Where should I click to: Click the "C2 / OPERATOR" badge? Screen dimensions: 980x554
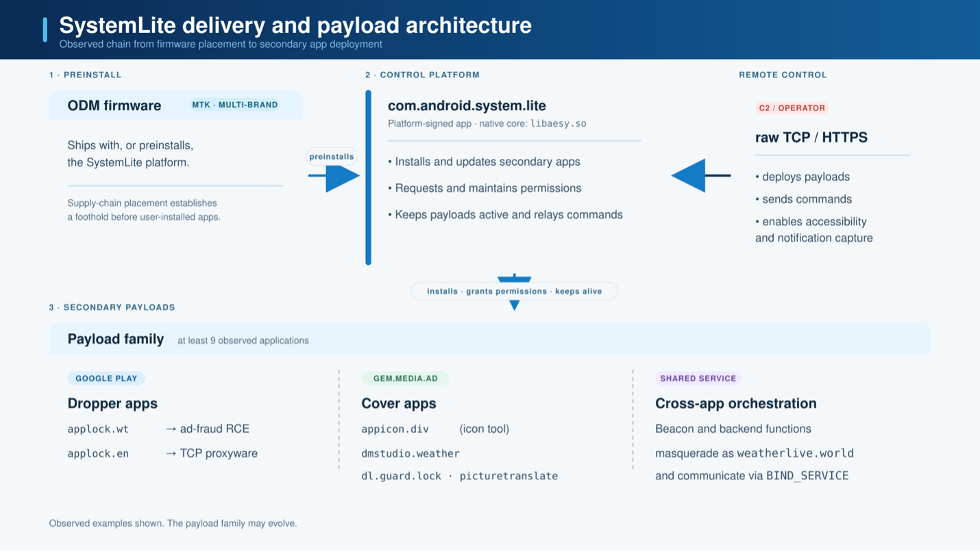tap(792, 108)
